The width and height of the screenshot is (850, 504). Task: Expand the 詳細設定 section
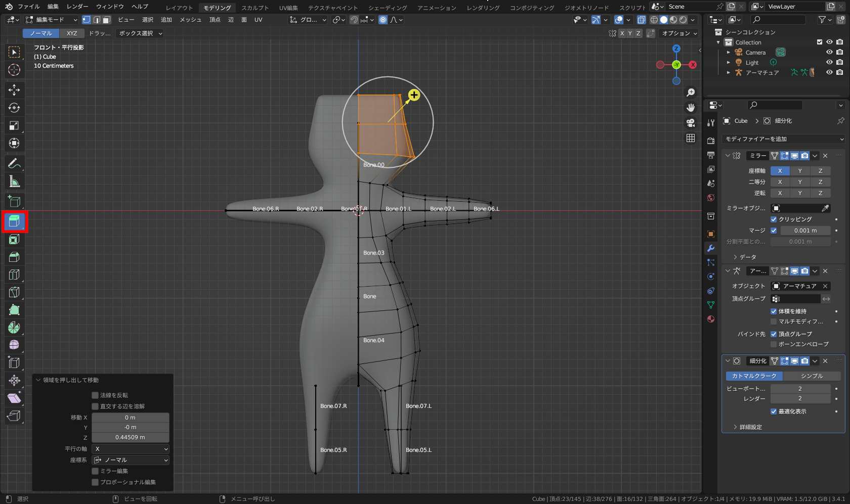coord(750,427)
